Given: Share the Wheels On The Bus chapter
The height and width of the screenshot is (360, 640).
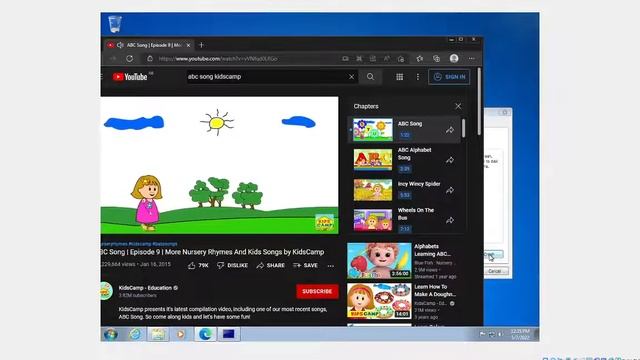Looking at the screenshot, I should pos(450,220).
